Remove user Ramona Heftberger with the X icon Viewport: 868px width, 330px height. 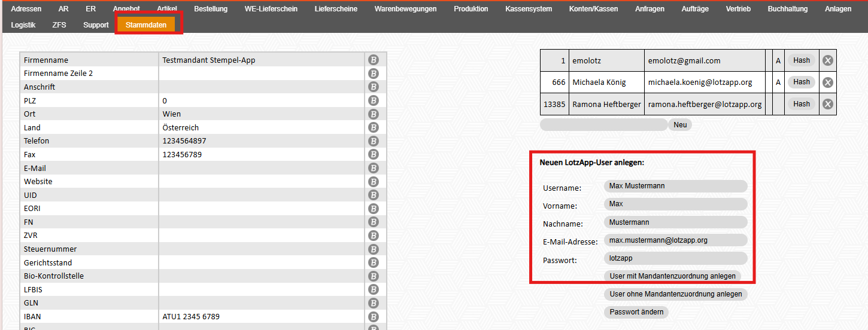coord(828,104)
